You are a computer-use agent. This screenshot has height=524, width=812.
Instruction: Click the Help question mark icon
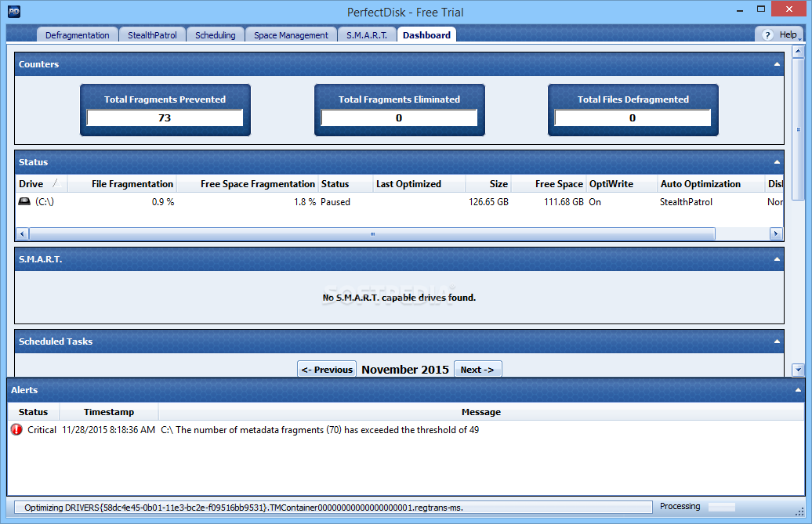767,35
